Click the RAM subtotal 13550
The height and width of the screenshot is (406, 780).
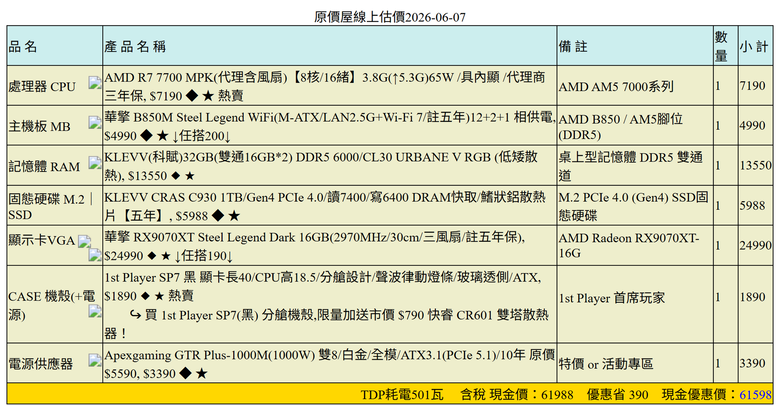[756, 165]
